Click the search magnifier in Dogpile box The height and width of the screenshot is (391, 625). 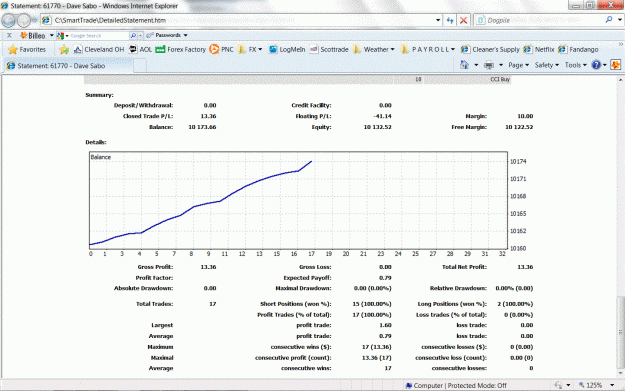[x=609, y=20]
